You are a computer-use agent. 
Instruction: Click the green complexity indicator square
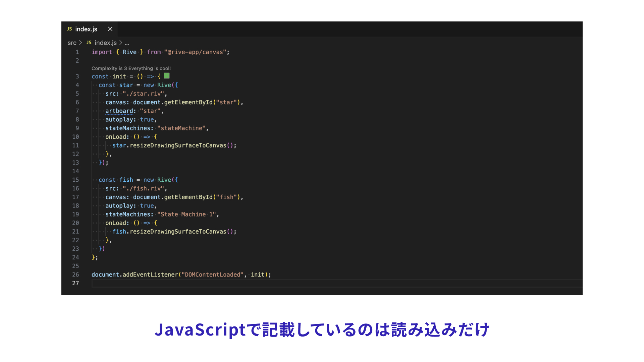tap(166, 76)
